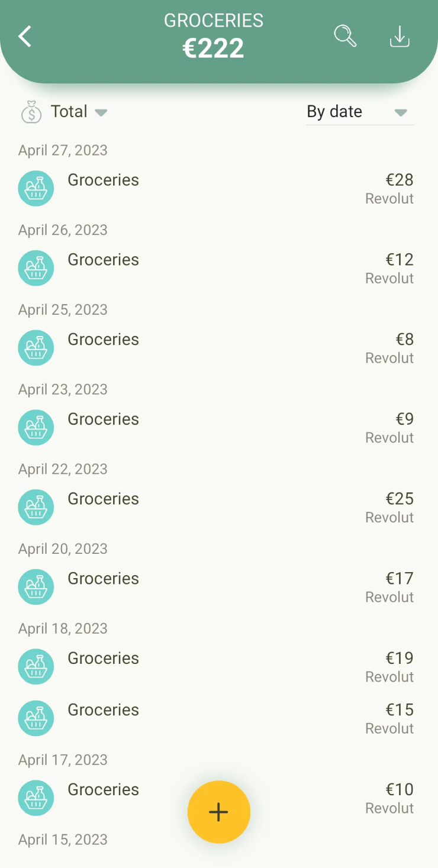This screenshot has height=868, width=438.
Task: Tap the grocery basket icon for April 25
Action: 36,348
